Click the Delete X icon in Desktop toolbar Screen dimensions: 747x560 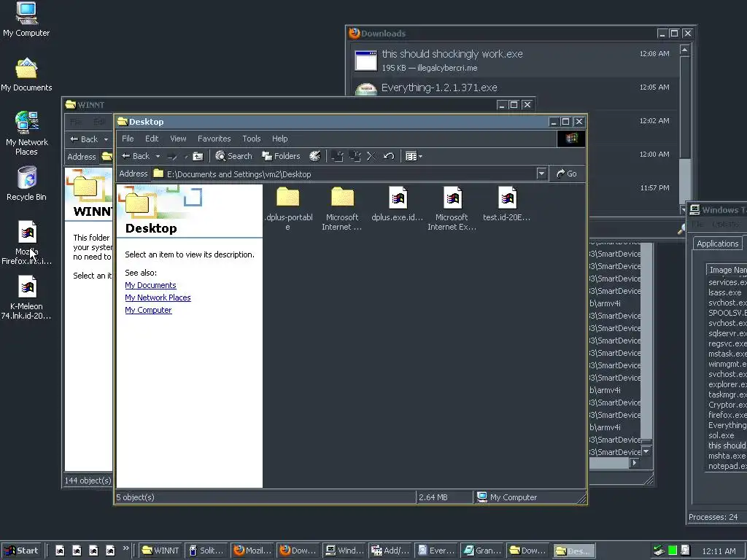(371, 156)
